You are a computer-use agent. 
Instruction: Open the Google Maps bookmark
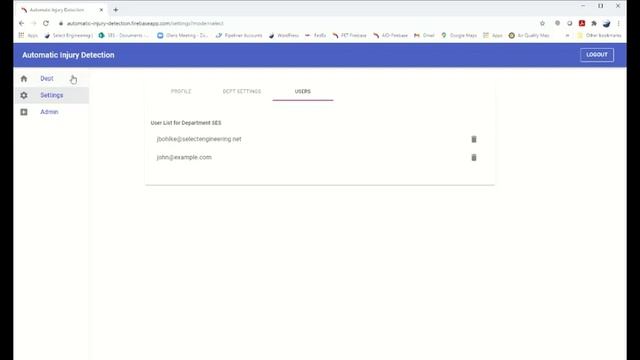(459, 36)
